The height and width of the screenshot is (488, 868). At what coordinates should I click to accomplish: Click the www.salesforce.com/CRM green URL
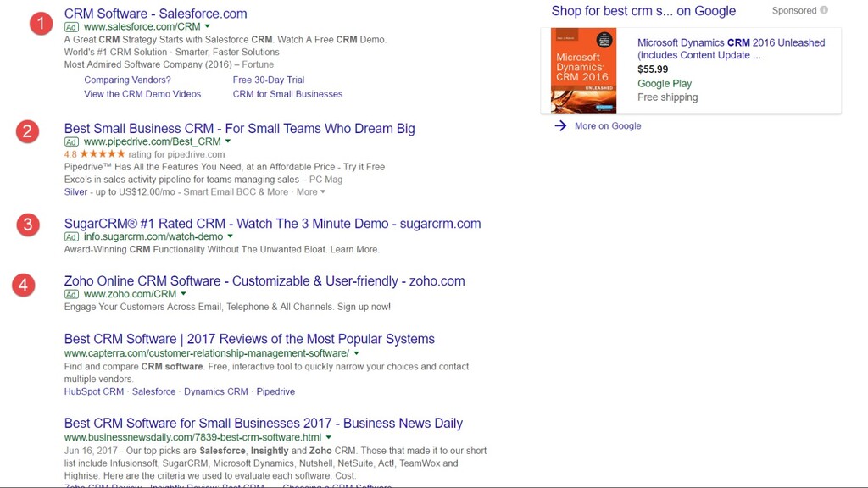click(x=142, y=26)
